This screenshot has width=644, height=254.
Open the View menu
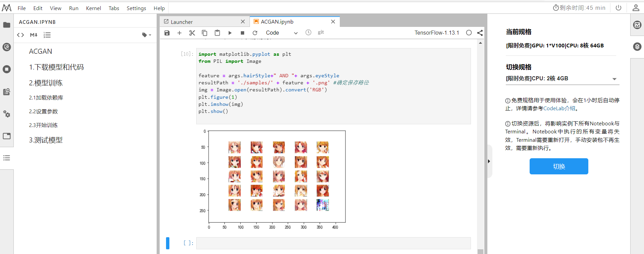pyautogui.click(x=56, y=8)
